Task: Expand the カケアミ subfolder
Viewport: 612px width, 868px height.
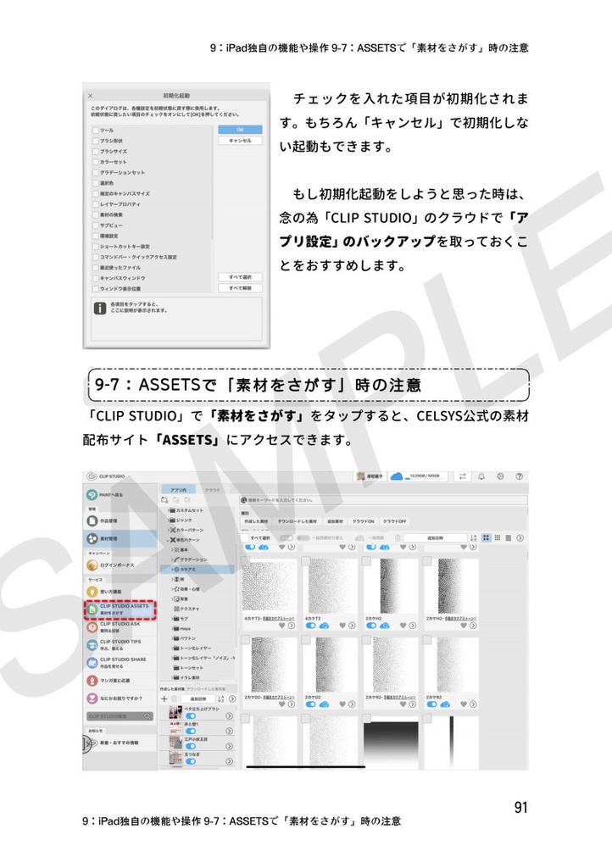Action: coord(172,569)
